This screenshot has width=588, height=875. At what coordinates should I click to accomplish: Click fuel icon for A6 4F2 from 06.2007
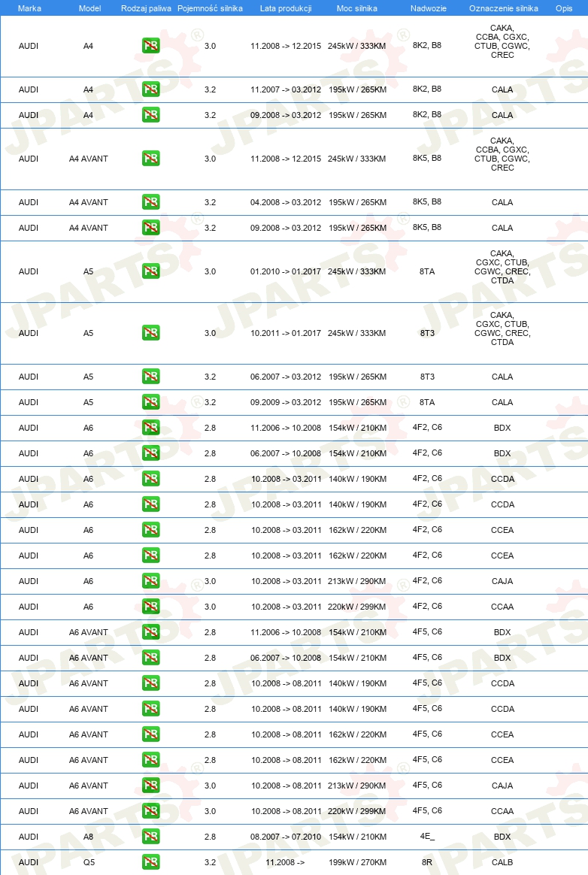151,454
